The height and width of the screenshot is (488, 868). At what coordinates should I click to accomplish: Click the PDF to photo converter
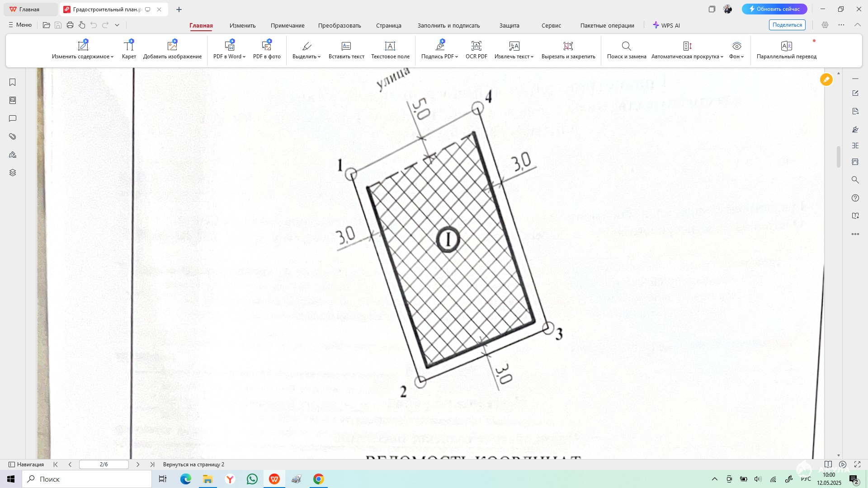(267, 50)
